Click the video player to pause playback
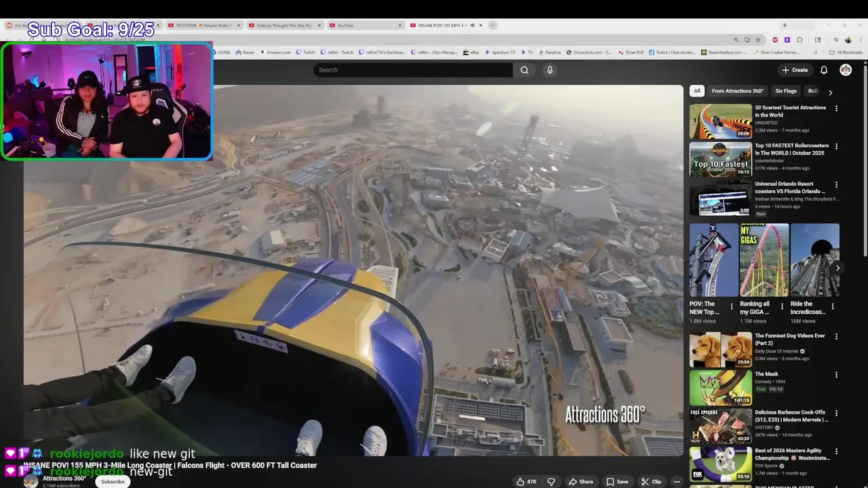This screenshot has height=488, width=868. coord(353,270)
